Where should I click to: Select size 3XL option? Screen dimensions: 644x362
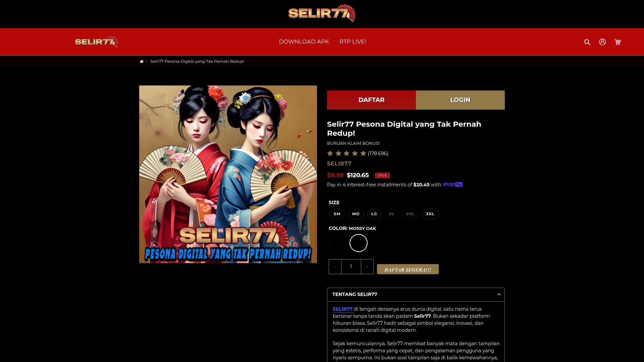[430, 214]
